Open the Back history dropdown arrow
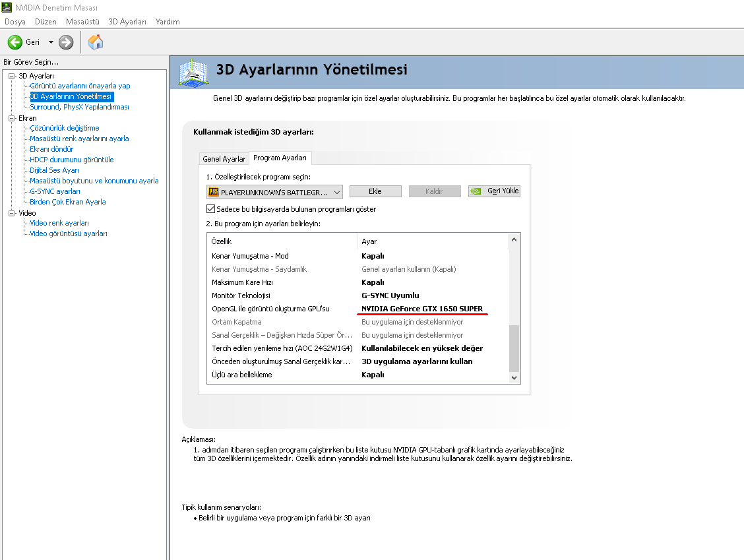Viewport: 744px width, 560px height. tap(51, 42)
